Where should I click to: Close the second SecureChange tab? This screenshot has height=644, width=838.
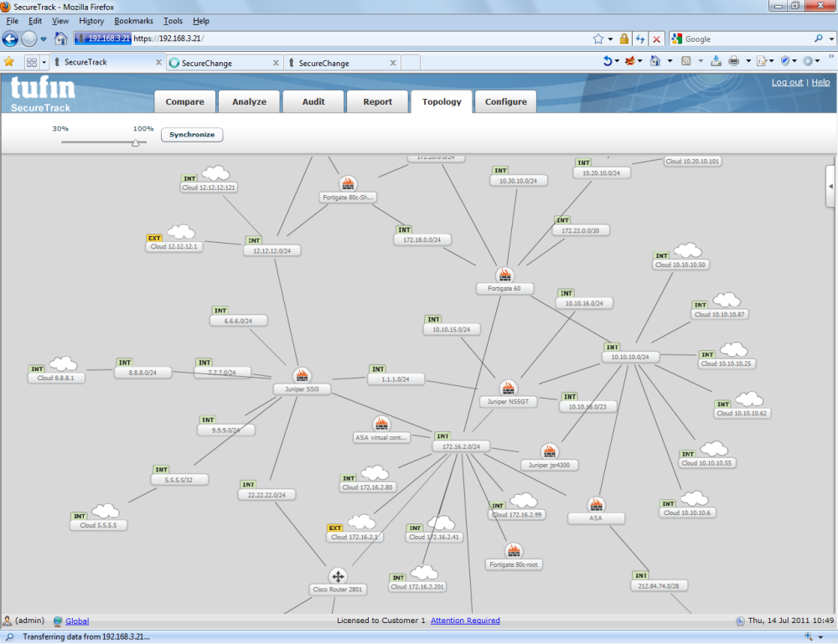tap(393, 63)
